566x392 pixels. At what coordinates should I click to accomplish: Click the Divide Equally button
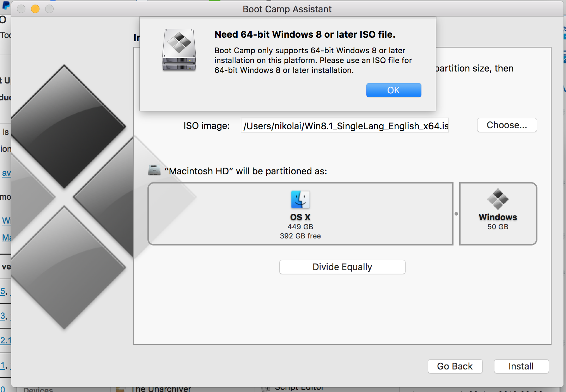342,267
